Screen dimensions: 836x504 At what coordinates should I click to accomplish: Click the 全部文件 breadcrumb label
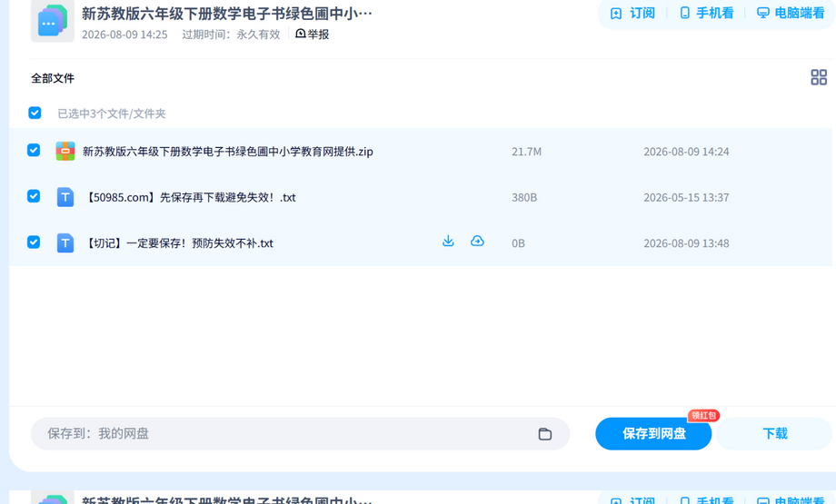point(53,78)
